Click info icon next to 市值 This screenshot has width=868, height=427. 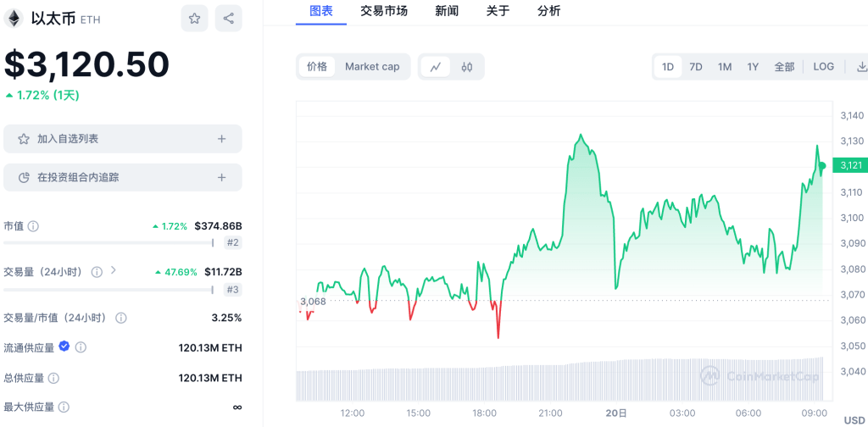coord(33,226)
